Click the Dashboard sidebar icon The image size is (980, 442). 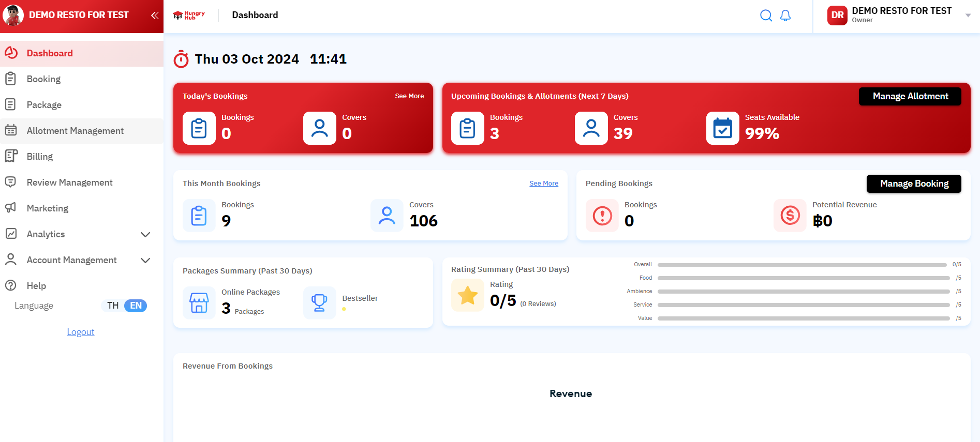(11, 53)
